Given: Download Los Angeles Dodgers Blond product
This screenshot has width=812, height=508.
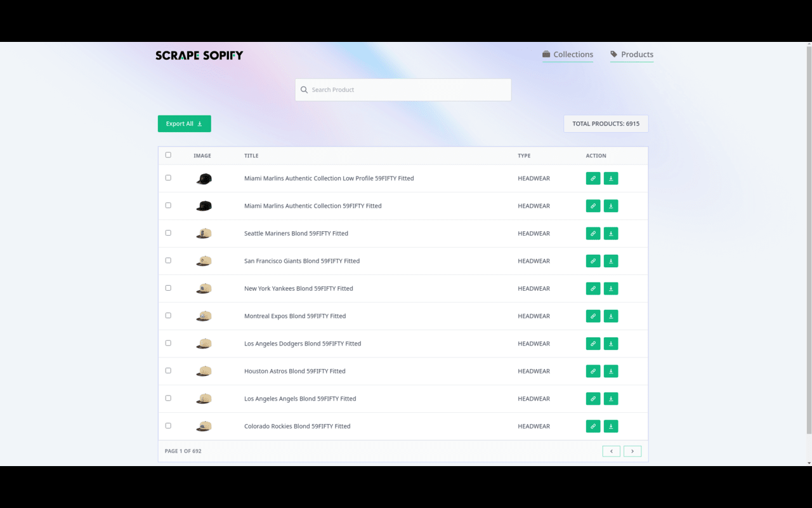Looking at the screenshot, I should [x=611, y=344].
